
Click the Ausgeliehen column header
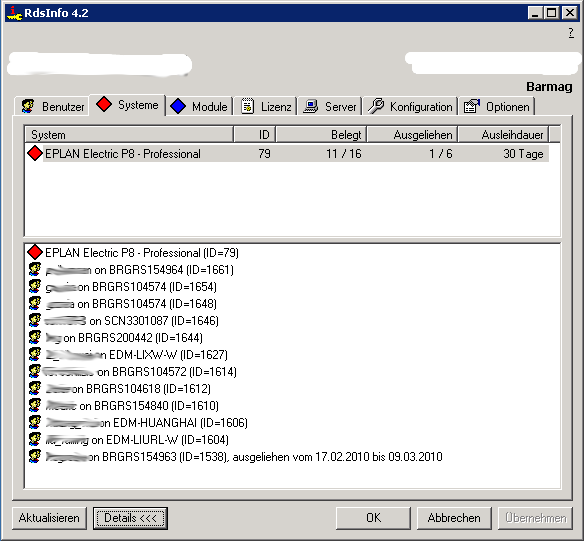(x=412, y=134)
